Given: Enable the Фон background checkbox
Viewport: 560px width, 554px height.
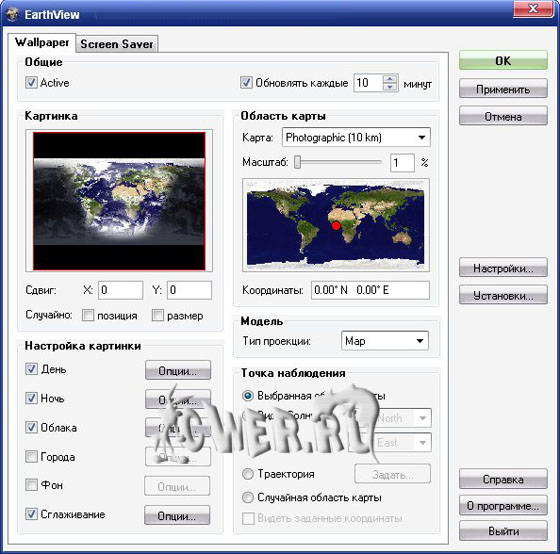Looking at the screenshot, I should [x=31, y=485].
